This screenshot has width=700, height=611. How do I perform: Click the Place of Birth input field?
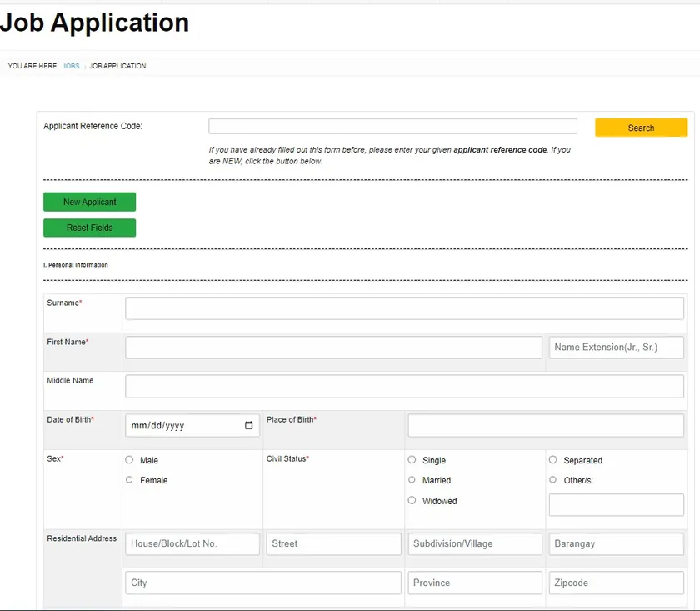click(x=546, y=425)
